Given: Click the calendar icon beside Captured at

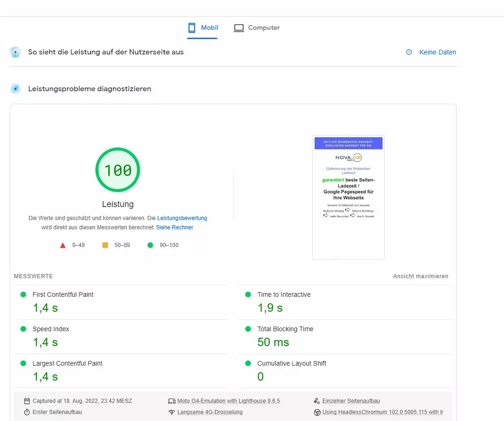Looking at the screenshot, I should [27, 401].
